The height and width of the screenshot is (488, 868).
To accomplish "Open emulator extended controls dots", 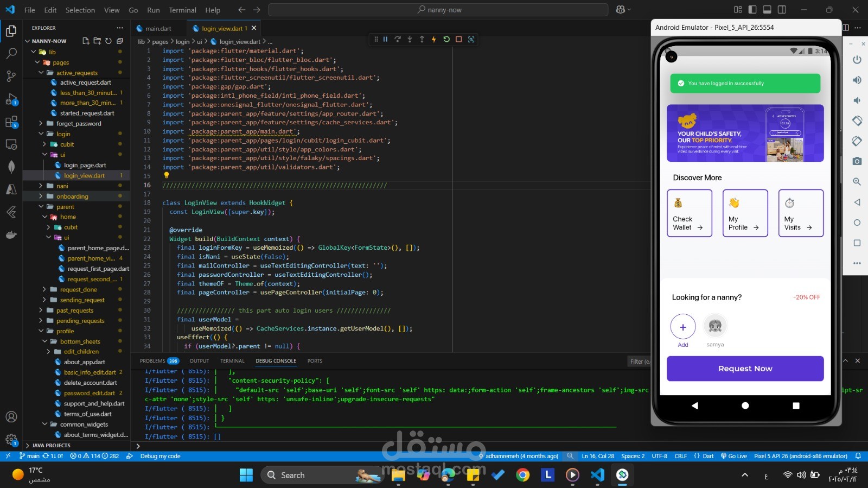I will point(857,263).
